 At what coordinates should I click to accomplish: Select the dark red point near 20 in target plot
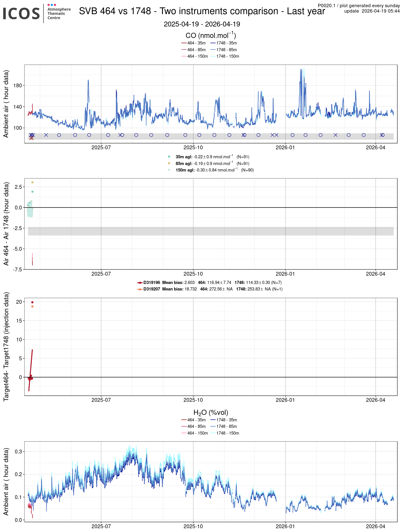32,302
